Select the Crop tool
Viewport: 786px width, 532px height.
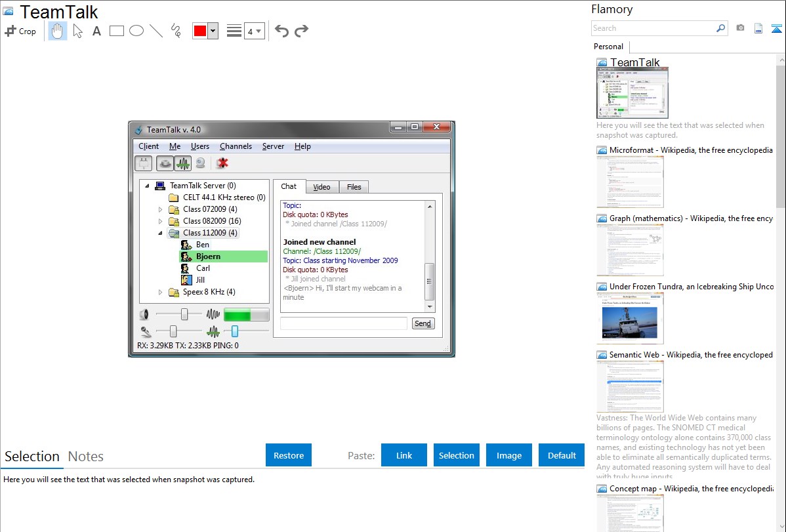tap(20, 31)
